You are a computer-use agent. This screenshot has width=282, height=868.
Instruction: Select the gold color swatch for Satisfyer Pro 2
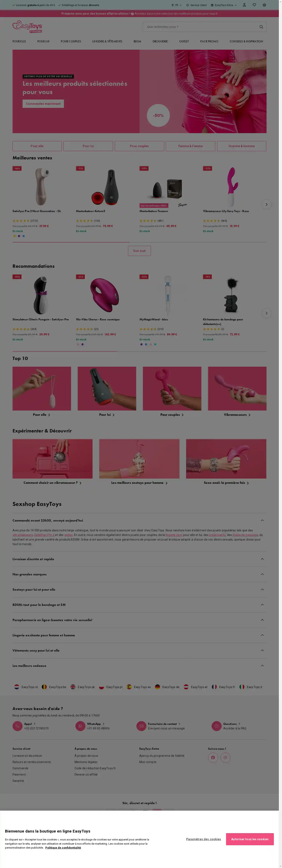pos(14,236)
